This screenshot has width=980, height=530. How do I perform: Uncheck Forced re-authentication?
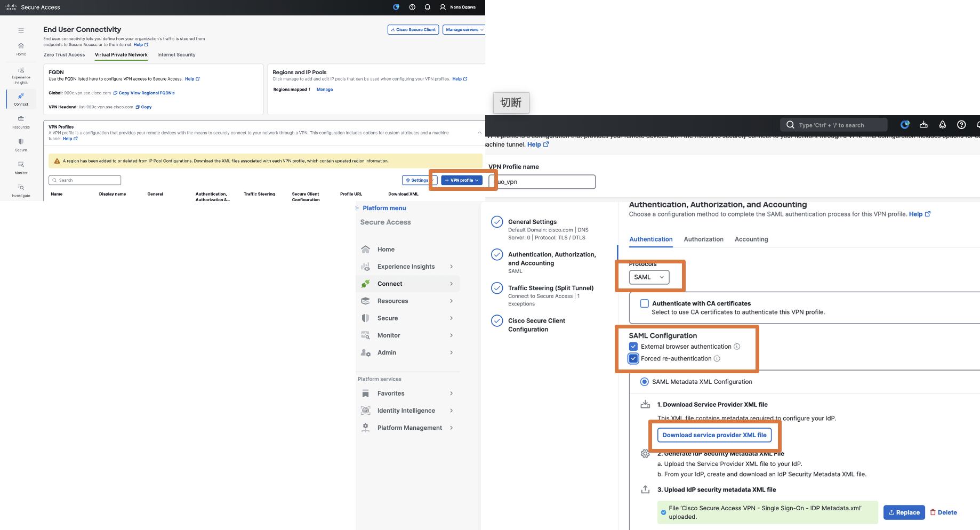pos(633,359)
